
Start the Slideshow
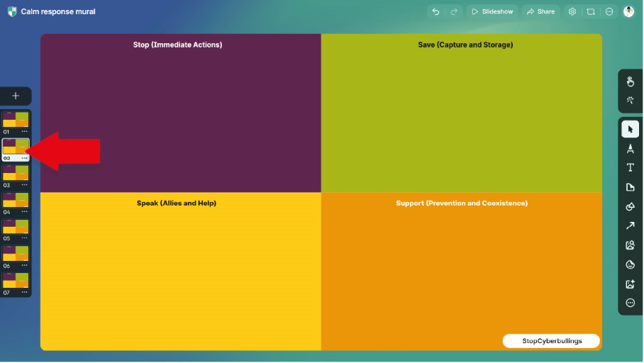tap(492, 11)
